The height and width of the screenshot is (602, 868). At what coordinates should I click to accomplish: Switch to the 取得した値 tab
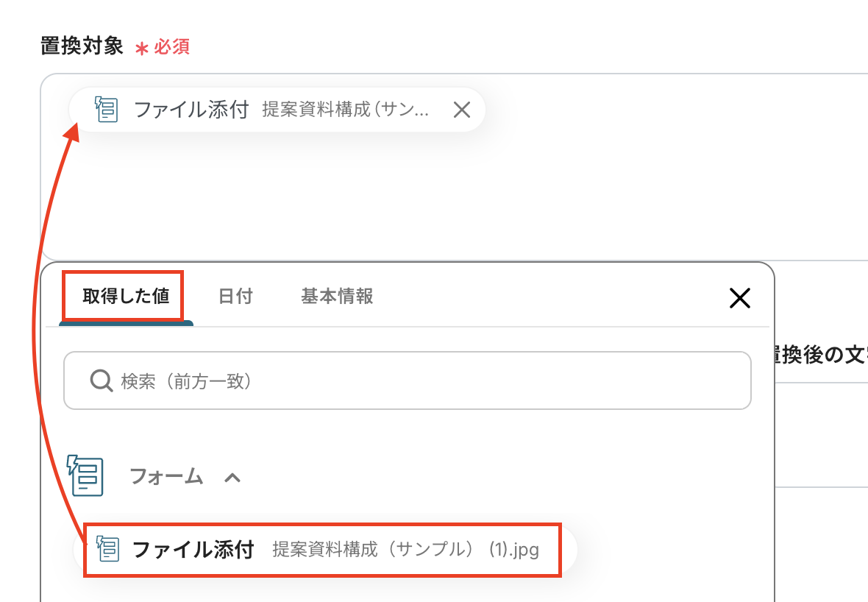126,297
